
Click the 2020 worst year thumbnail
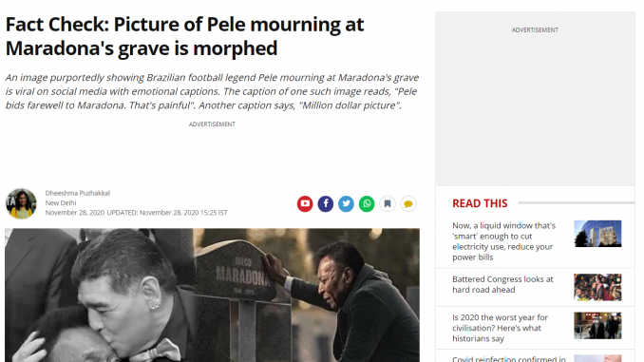point(597,326)
